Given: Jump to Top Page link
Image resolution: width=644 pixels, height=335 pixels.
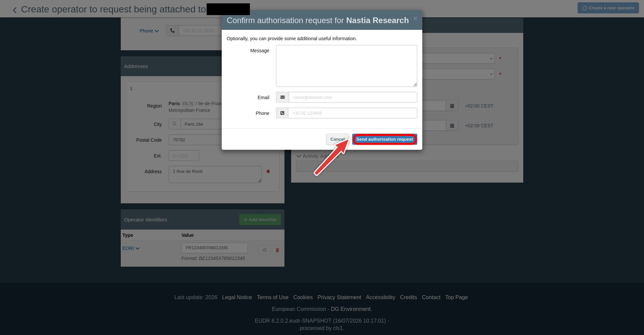Looking at the screenshot, I should coord(457,297).
